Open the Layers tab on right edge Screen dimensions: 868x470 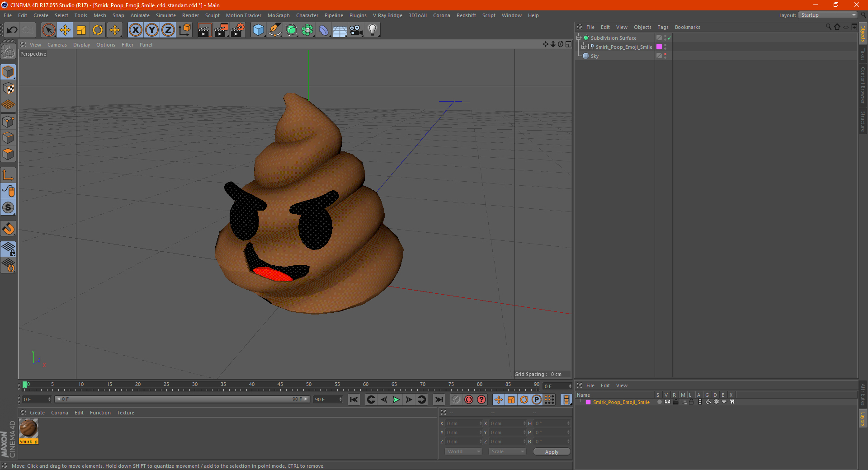(863, 419)
